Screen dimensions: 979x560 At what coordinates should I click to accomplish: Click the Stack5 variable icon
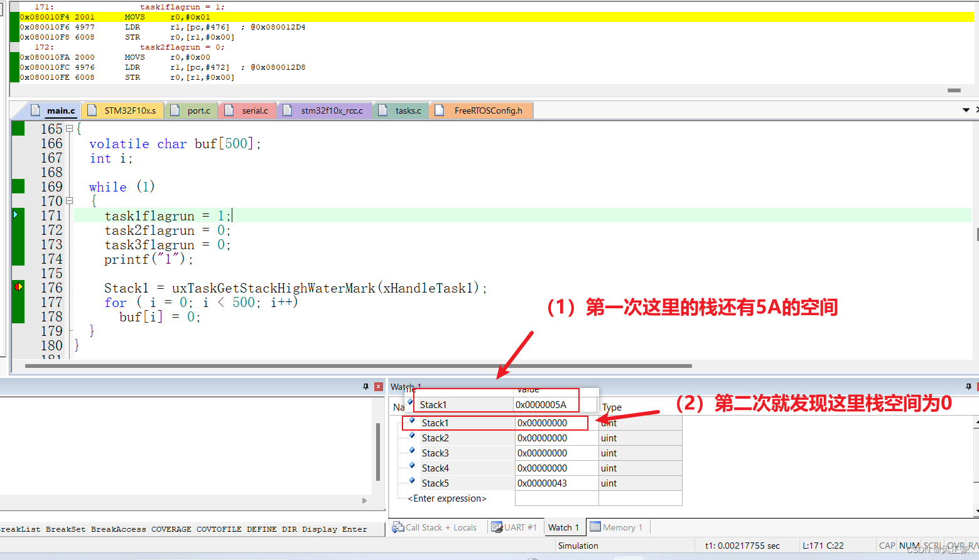click(412, 481)
